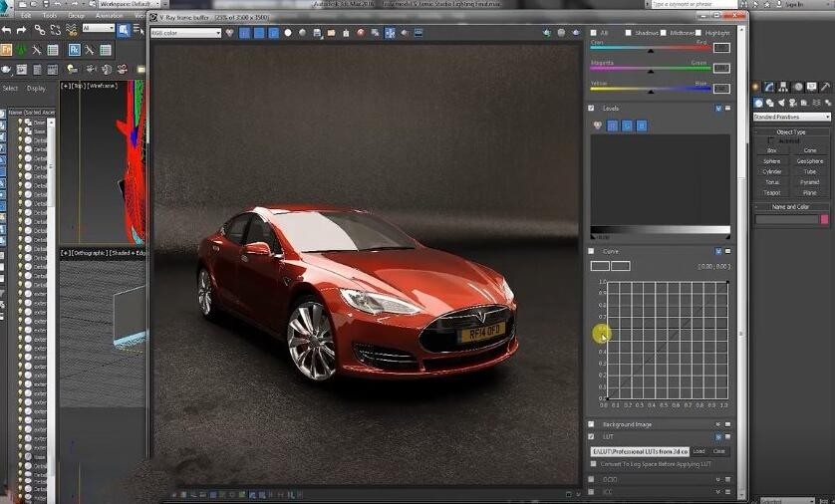The width and height of the screenshot is (835, 504).
Task: Open the scene explorer Display menu
Action: [36, 89]
